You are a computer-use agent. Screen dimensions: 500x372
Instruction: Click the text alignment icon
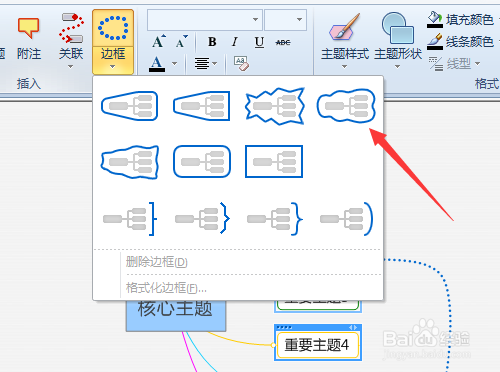point(202,63)
